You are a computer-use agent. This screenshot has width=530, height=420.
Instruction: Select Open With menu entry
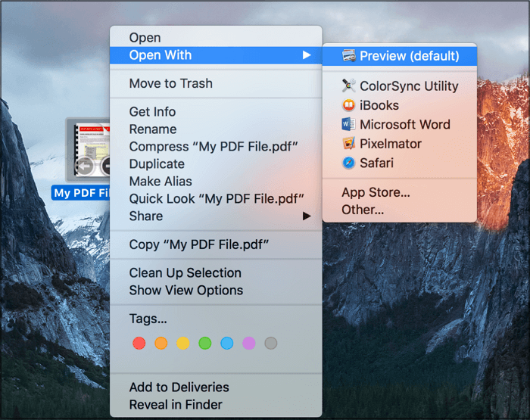coord(216,55)
